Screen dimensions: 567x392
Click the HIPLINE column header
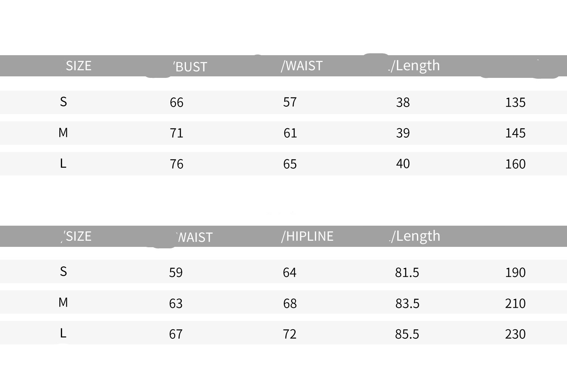[x=307, y=236]
